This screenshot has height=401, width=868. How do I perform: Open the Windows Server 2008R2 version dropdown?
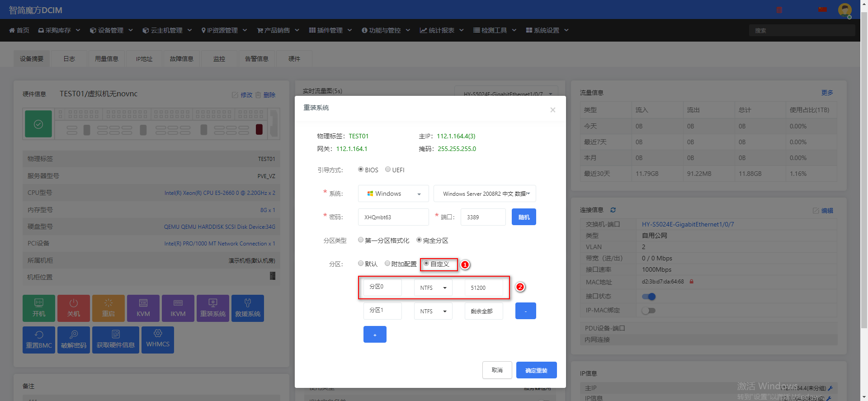485,193
